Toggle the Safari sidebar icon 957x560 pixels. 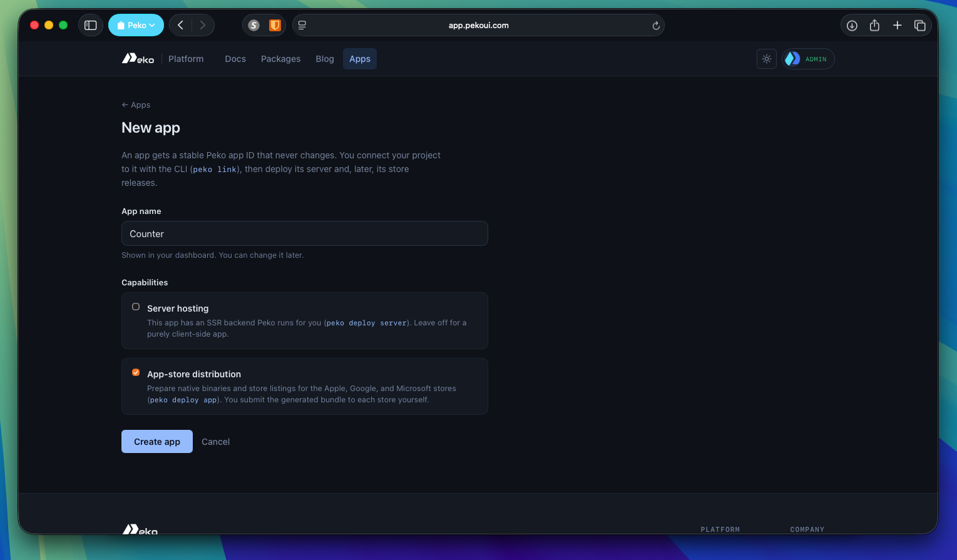click(91, 25)
